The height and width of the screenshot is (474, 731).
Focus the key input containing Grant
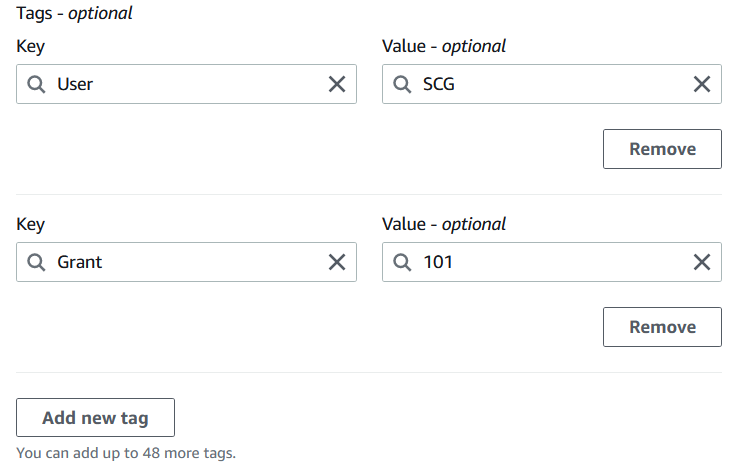[x=186, y=262]
